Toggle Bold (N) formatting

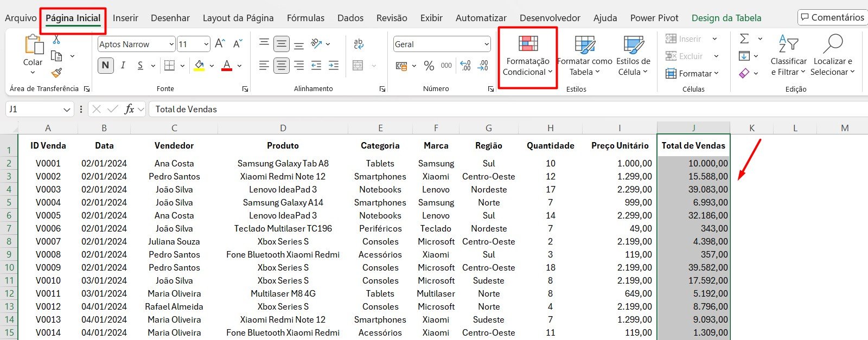106,66
